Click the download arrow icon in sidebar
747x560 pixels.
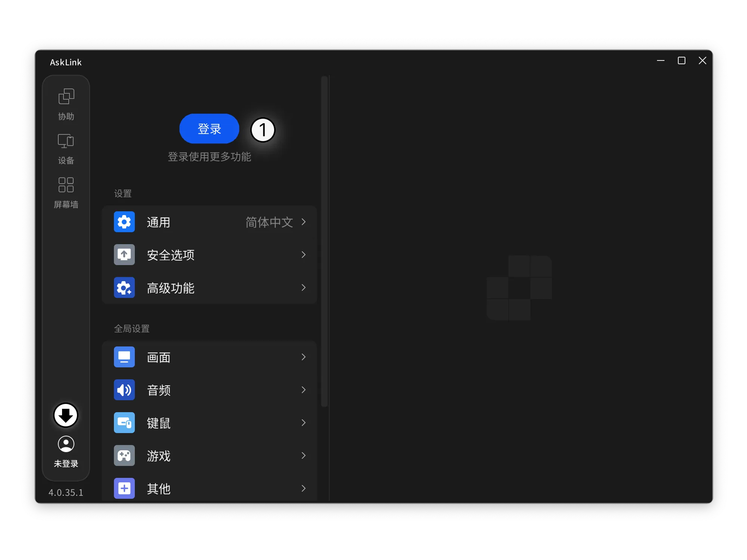[66, 416]
